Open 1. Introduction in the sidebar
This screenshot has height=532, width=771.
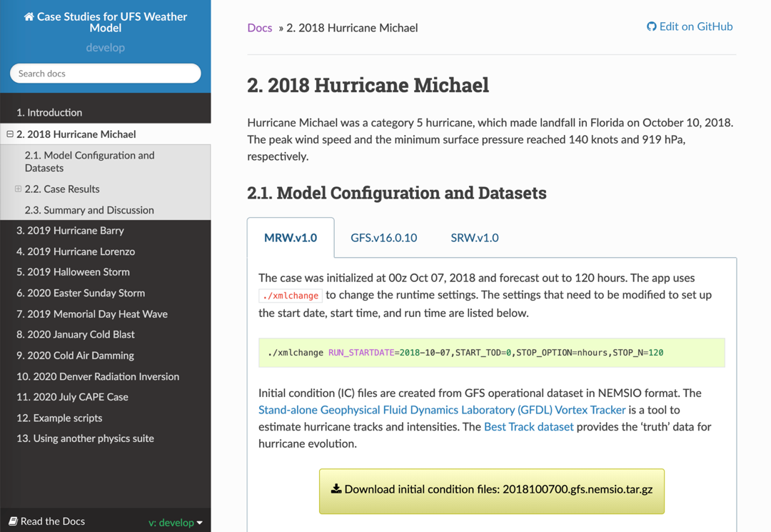click(105, 113)
